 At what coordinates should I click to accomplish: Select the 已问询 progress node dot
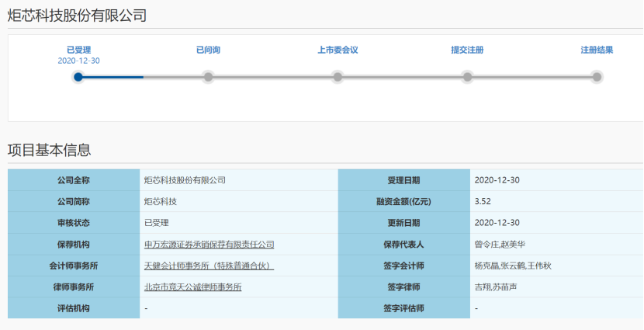point(208,77)
